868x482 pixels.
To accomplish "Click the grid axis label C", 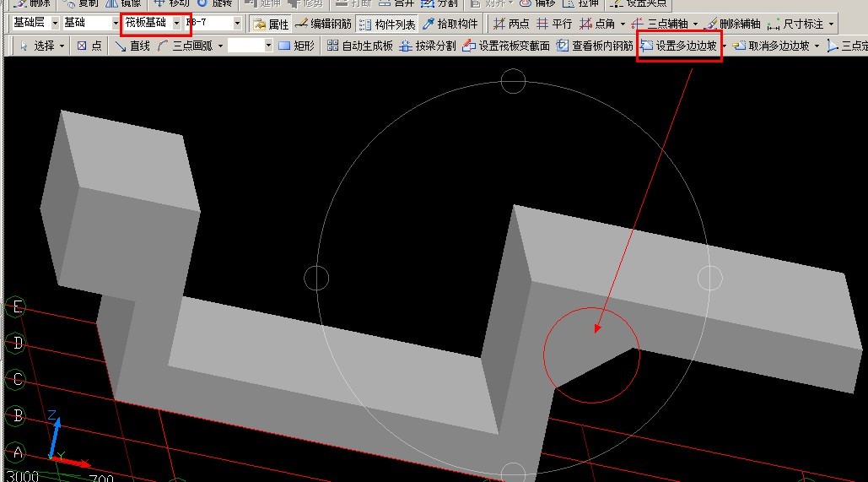I will click(17, 379).
